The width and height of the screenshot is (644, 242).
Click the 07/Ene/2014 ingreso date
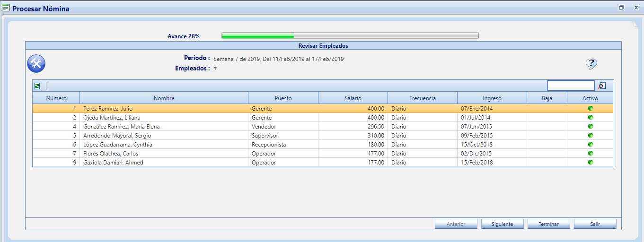click(477, 109)
